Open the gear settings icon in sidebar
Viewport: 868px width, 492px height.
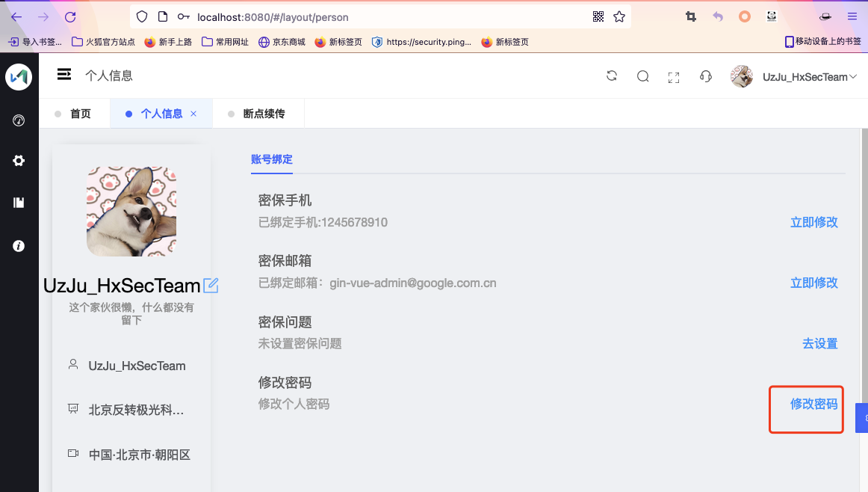click(19, 161)
